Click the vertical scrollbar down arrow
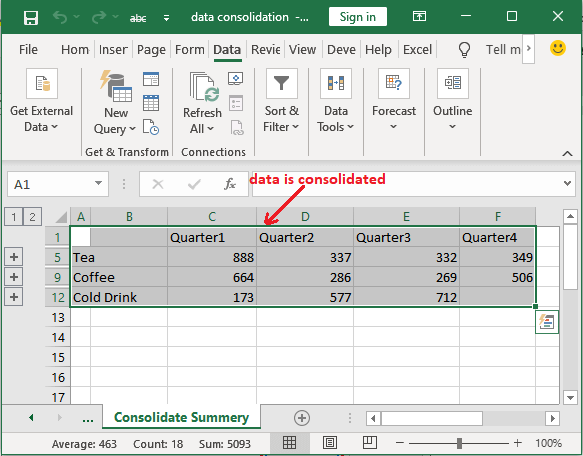This screenshot has width=583, height=456. coord(570,398)
